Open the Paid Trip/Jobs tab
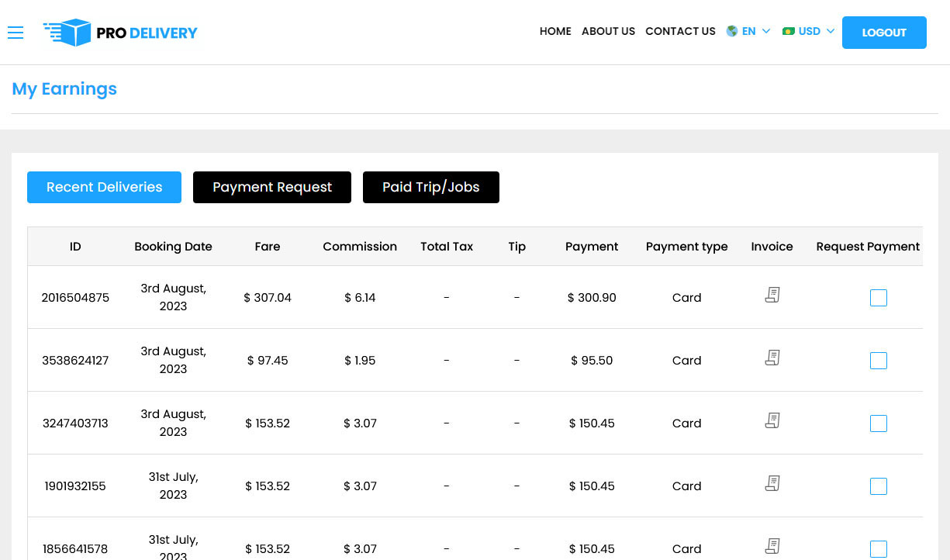The width and height of the screenshot is (950, 560). point(430,187)
